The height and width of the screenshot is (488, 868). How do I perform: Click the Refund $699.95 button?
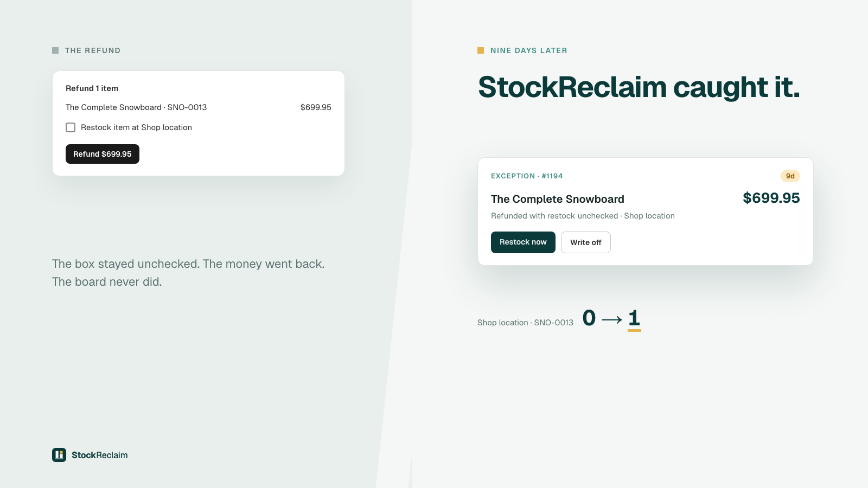103,154
